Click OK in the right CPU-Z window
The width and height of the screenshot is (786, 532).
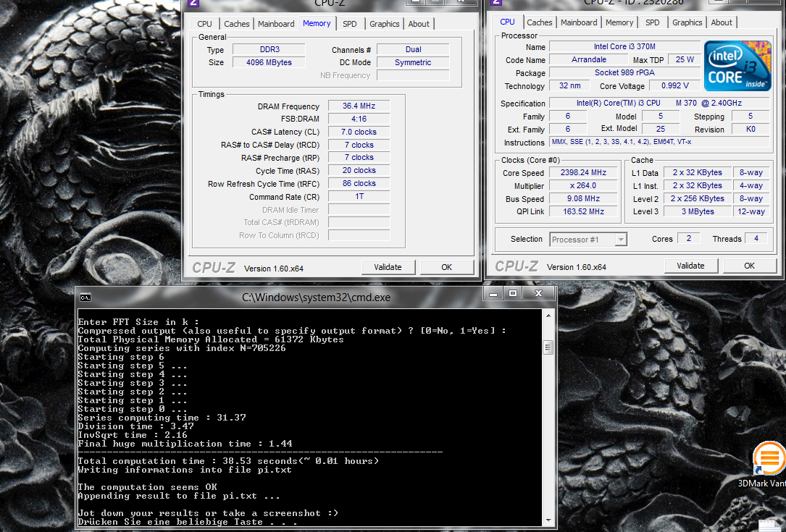[749, 266]
